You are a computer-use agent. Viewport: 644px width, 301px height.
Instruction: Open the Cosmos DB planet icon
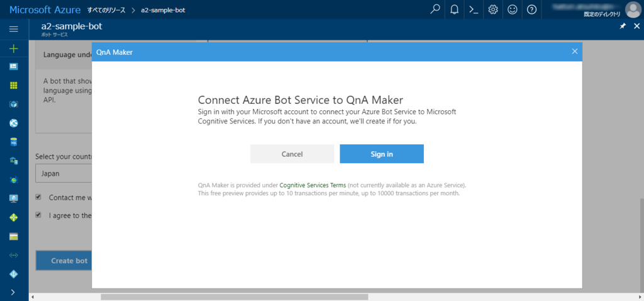pyautogui.click(x=14, y=179)
